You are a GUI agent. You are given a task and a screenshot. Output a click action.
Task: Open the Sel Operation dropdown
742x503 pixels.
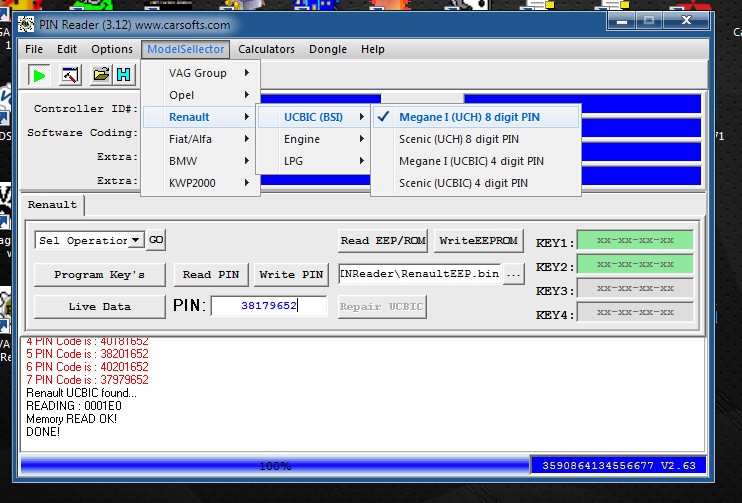pos(135,240)
